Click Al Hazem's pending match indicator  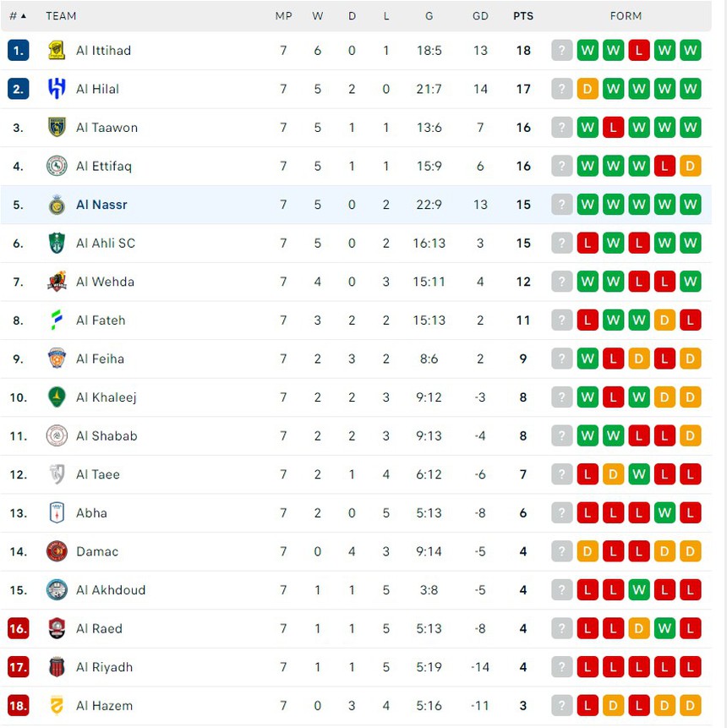coord(561,705)
